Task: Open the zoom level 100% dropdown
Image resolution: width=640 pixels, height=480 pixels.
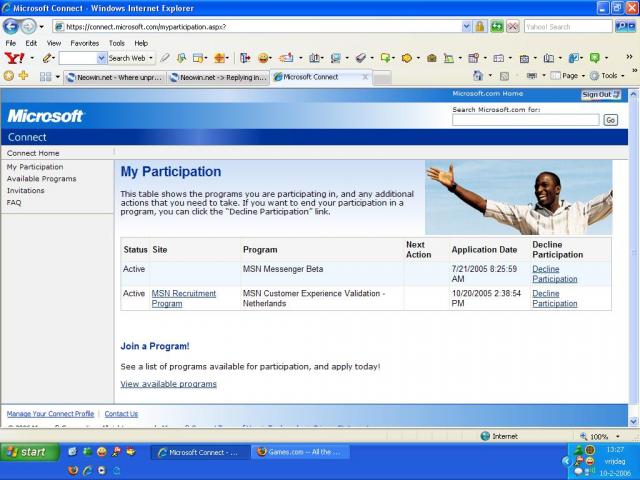Action: coord(618,436)
